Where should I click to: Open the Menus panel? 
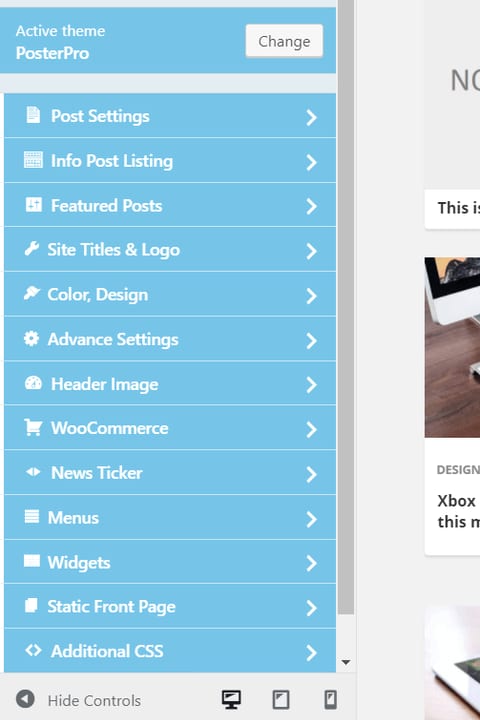tap(170, 518)
